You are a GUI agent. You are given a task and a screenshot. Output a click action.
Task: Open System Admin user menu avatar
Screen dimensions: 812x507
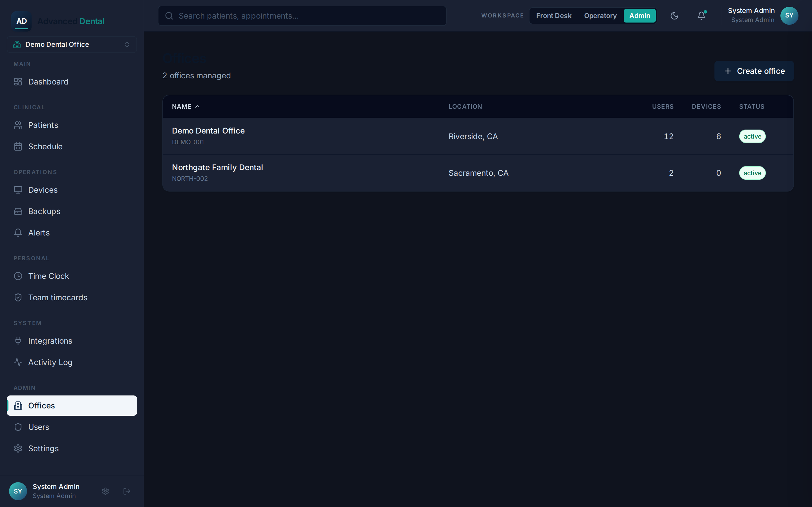point(789,16)
